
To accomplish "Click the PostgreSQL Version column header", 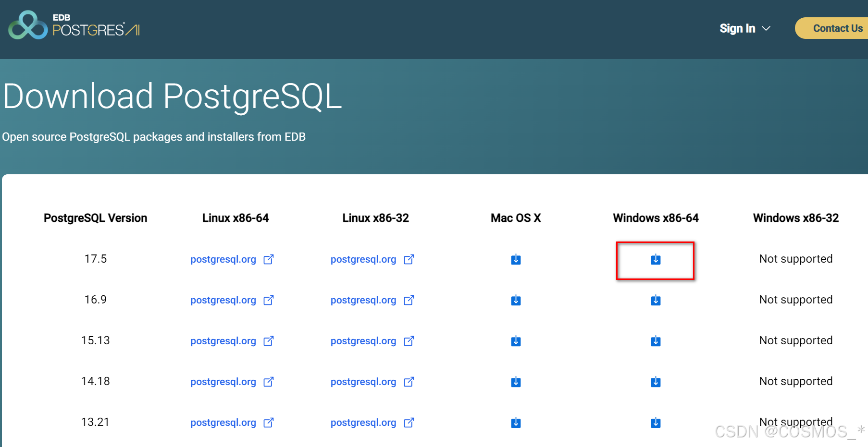I will pyautogui.click(x=95, y=218).
